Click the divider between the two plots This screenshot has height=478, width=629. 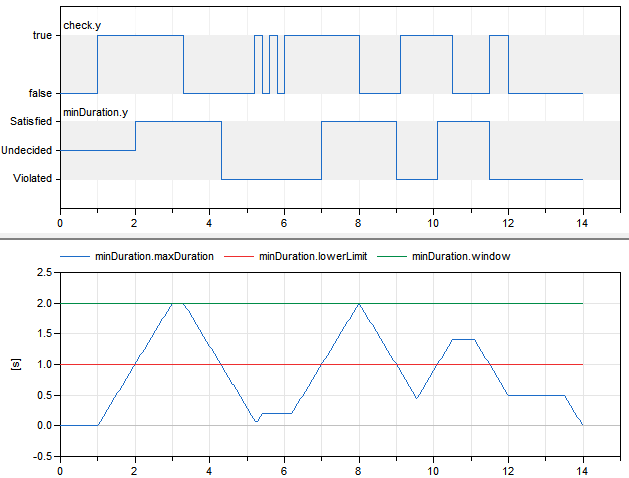[314, 237]
